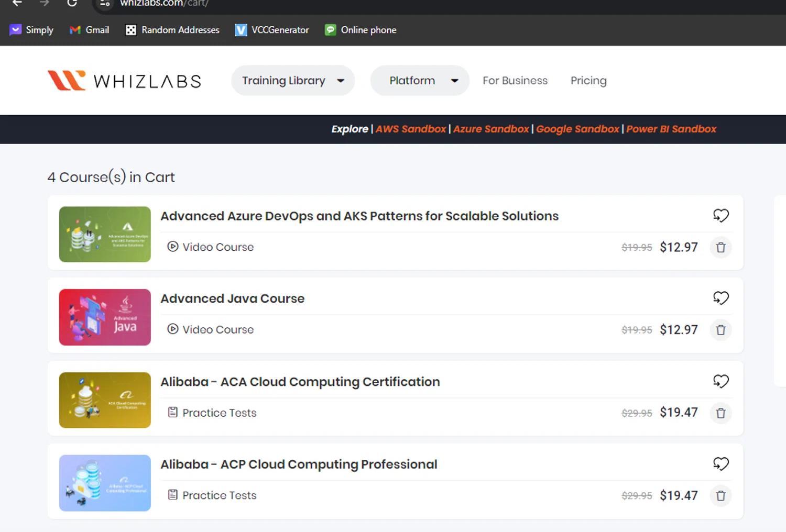Add Alibaba ACP Professional to wishlist
Image resolution: width=786 pixels, height=532 pixels.
point(721,463)
